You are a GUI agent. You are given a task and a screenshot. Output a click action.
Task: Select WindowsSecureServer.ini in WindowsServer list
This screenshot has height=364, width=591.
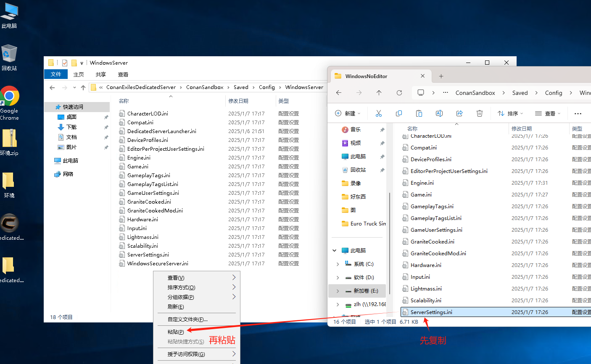158,264
